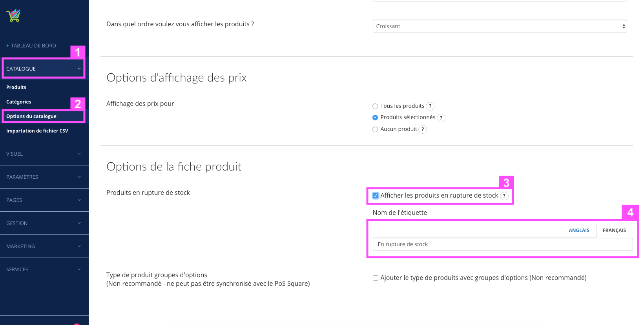The width and height of the screenshot is (644, 325).
Task: Click the shopping cart logo icon
Action: coord(13,15)
